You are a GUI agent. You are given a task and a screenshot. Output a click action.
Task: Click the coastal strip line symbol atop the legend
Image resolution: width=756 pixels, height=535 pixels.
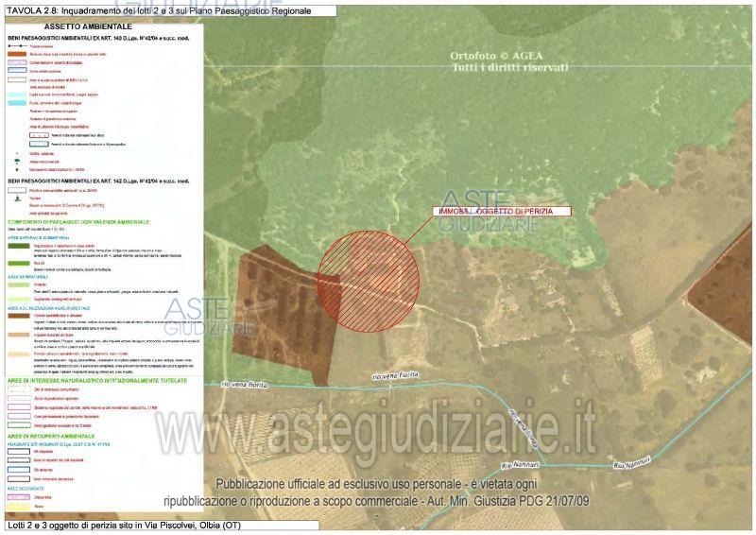(x=19, y=45)
